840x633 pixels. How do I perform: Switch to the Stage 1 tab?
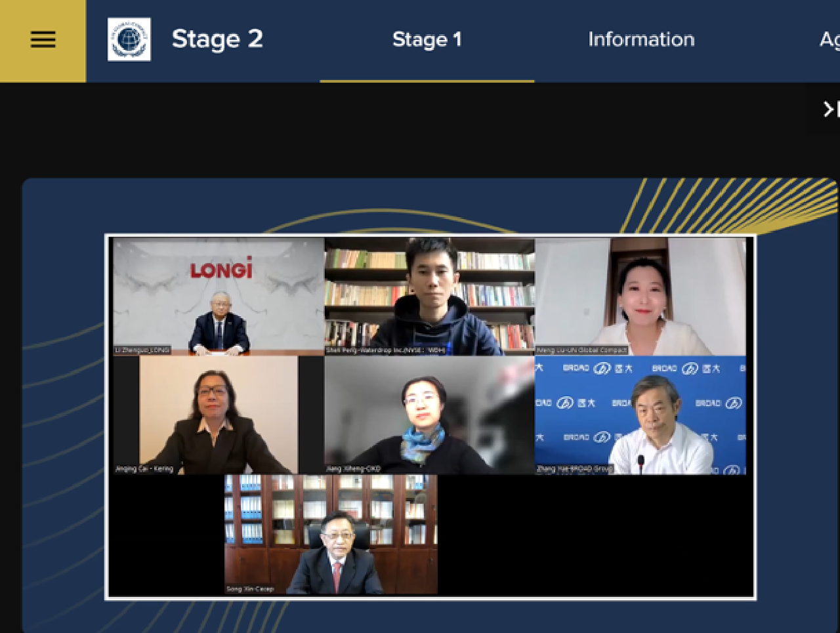(x=427, y=40)
